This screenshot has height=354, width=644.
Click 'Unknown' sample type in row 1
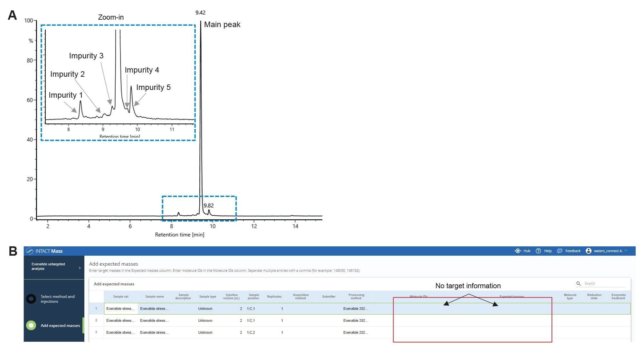pyautogui.click(x=205, y=309)
